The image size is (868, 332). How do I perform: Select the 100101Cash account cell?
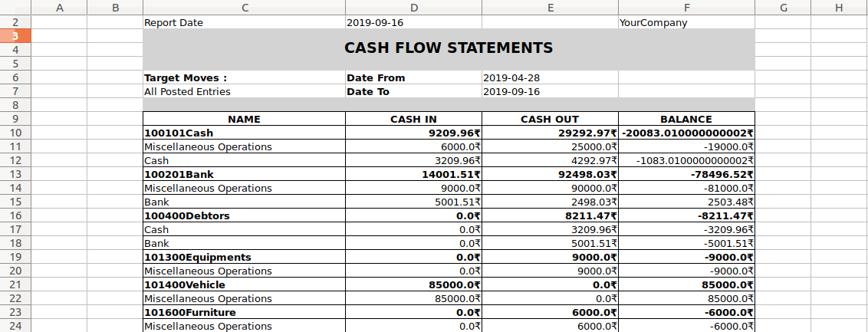click(244, 133)
